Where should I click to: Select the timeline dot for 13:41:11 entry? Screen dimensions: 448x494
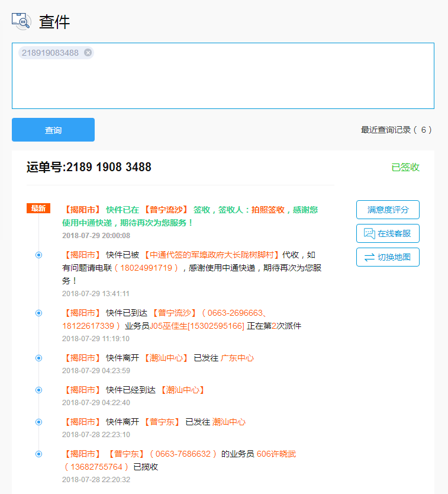tap(38, 255)
